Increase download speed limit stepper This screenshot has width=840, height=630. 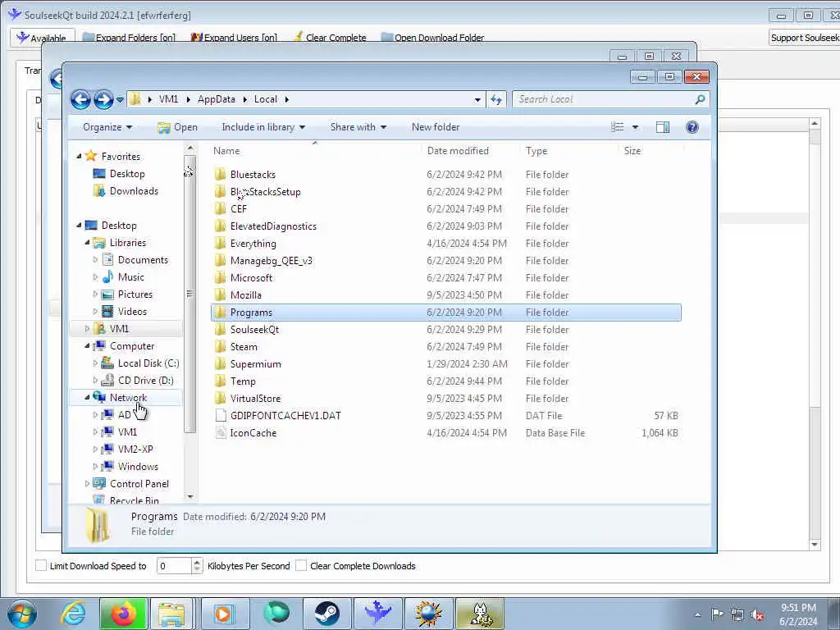point(197,562)
